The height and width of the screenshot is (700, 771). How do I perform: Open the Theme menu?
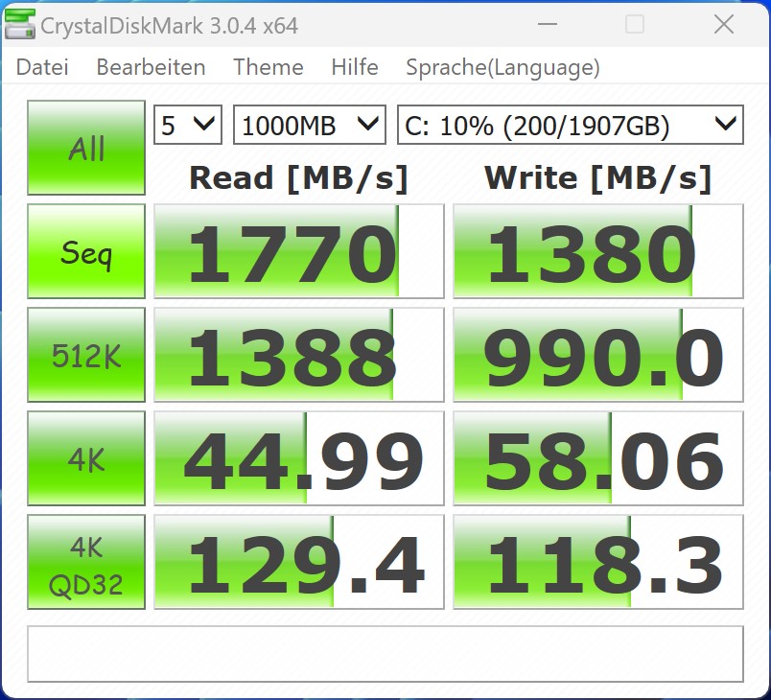[x=268, y=67]
